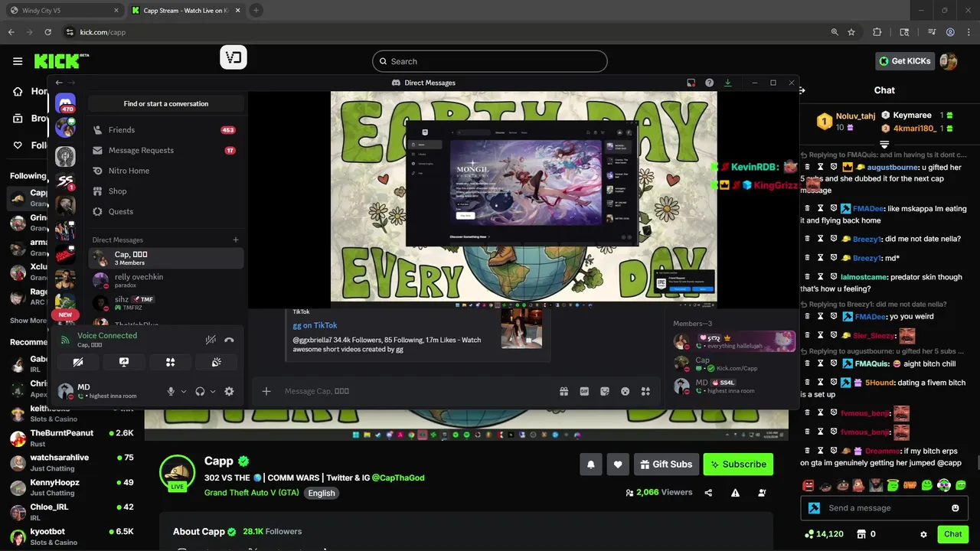This screenshot has width=980, height=551.
Task: Open the emoji picker in Discord message bar
Action: pyautogui.click(x=626, y=391)
